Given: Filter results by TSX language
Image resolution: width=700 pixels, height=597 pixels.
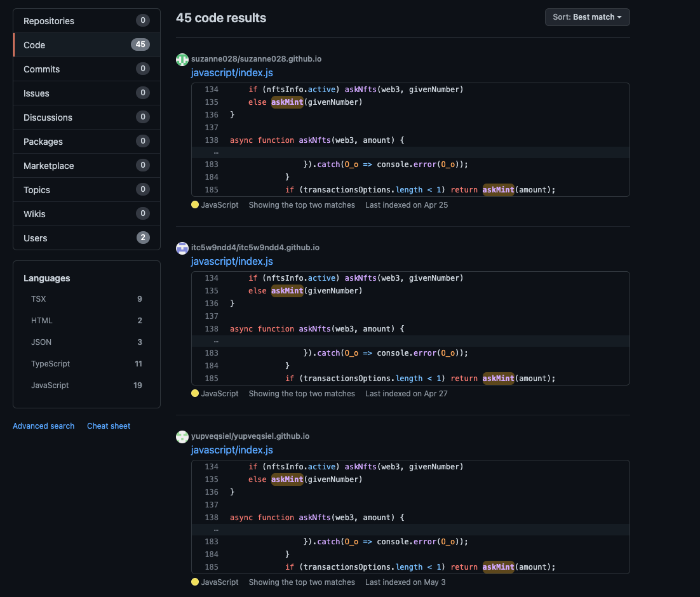Looking at the screenshot, I should 86,298.
